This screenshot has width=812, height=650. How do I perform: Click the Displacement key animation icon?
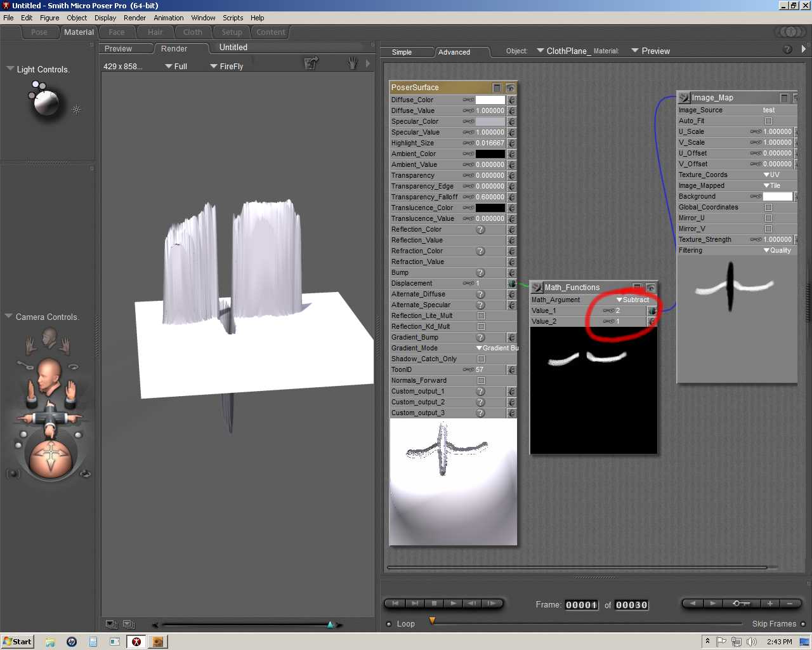468,283
